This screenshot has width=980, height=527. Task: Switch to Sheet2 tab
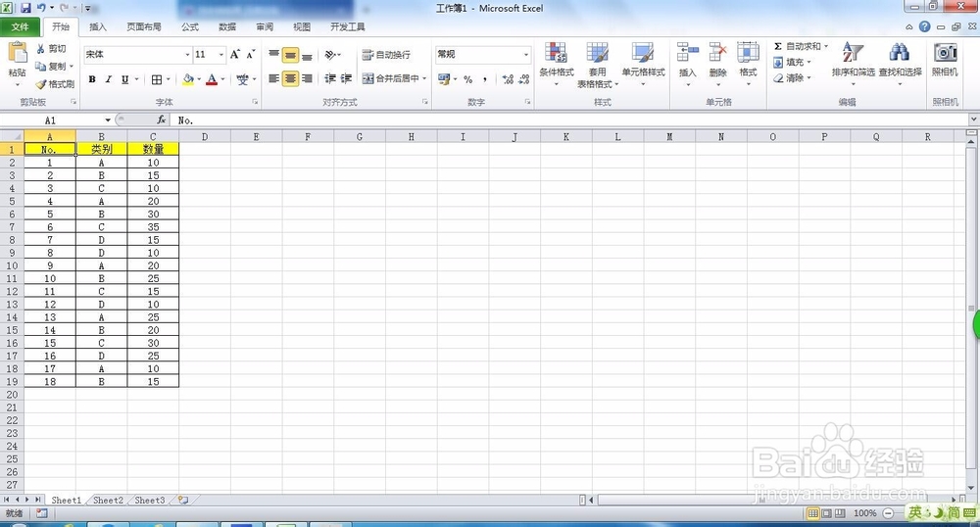pos(108,501)
